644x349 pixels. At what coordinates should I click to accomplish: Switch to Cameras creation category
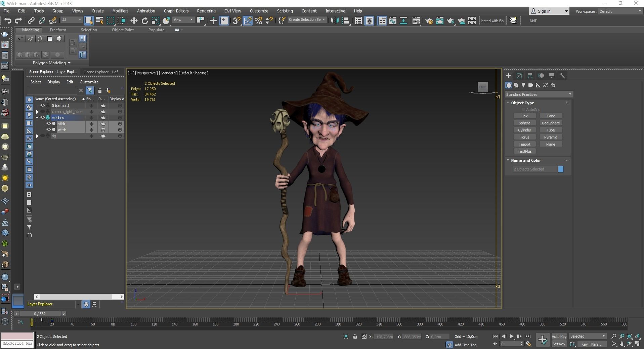click(531, 85)
